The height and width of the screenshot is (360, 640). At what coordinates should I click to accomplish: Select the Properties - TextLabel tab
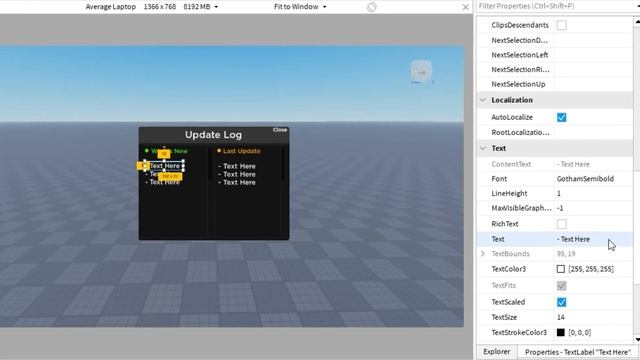tap(577, 352)
